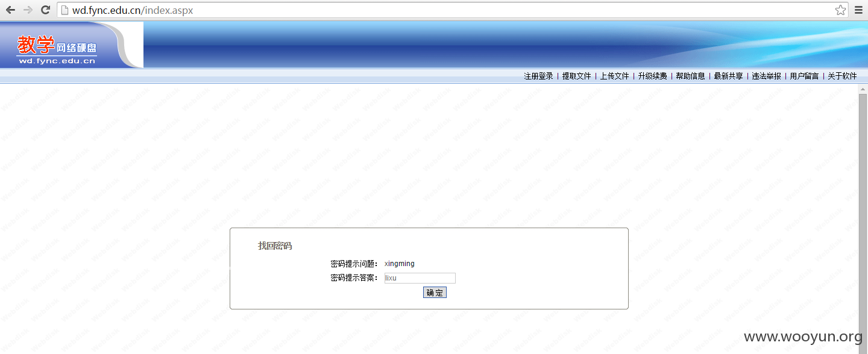Screen dimensions: 868x354
Task: Open 上传文件 menu link
Action: 615,76
